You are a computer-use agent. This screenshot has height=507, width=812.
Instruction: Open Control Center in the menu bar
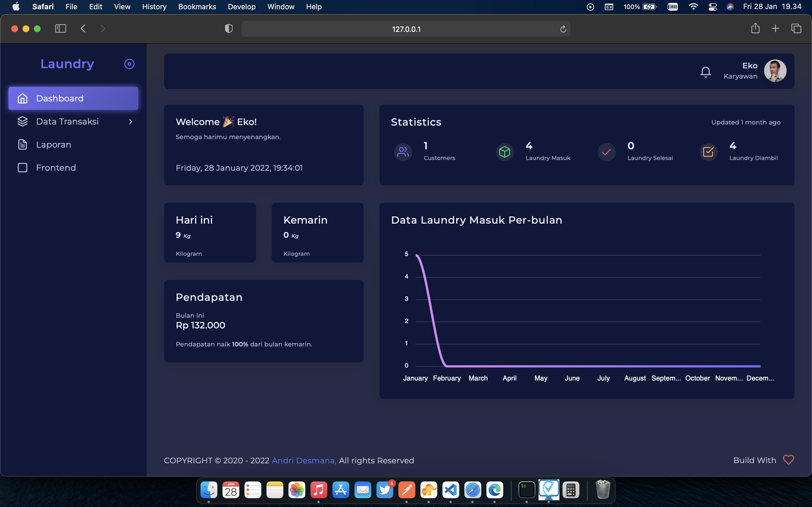712,7
